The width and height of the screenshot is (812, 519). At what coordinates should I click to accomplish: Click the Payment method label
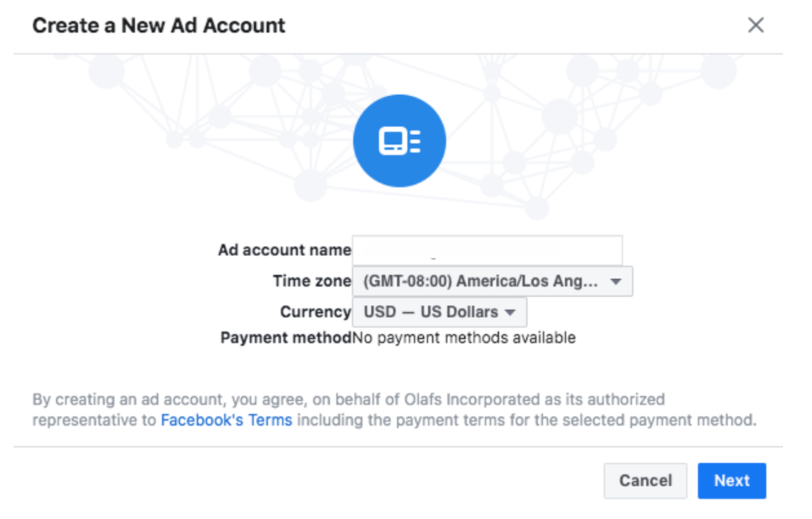tap(286, 338)
